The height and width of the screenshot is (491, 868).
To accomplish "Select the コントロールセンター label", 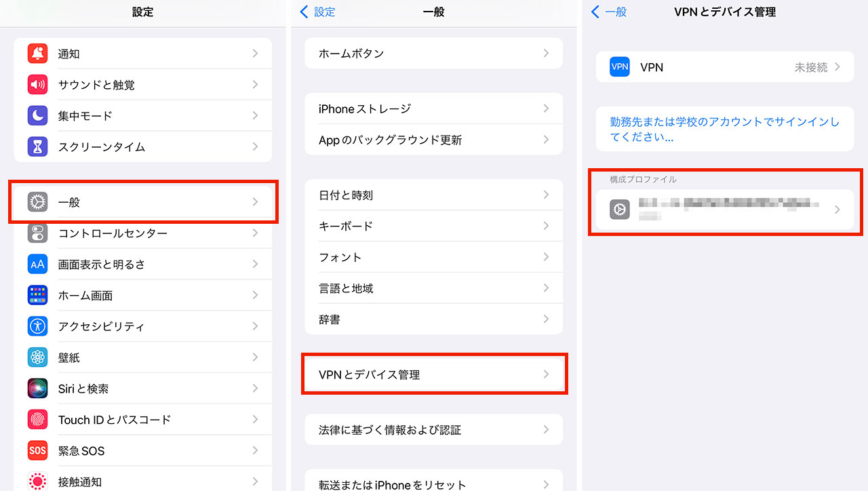I will [113, 233].
